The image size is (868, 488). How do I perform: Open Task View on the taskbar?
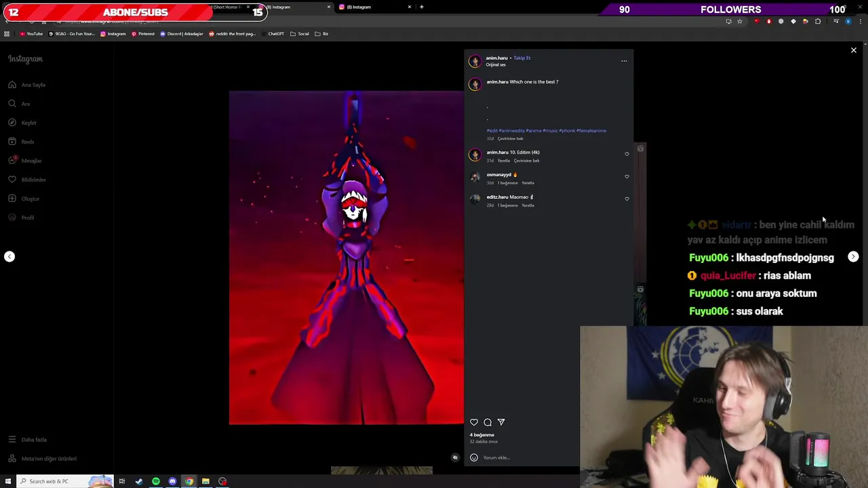pyautogui.click(x=122, y=481)
